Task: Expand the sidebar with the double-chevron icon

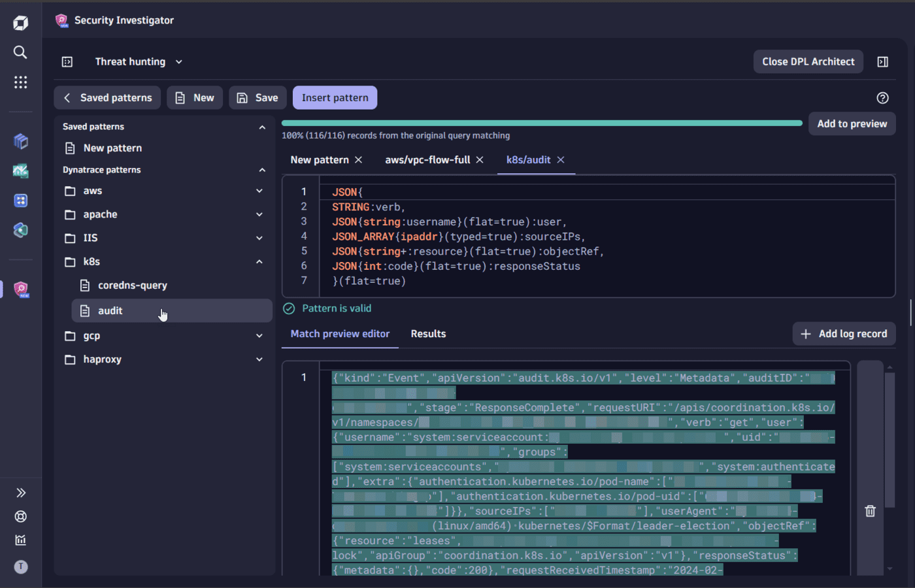Action: coord(20,492)
